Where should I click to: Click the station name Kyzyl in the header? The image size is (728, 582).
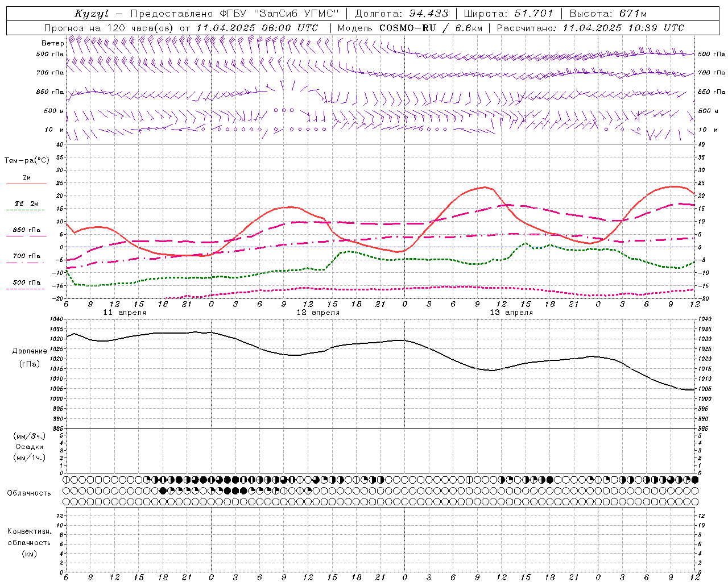click(93, 14)
